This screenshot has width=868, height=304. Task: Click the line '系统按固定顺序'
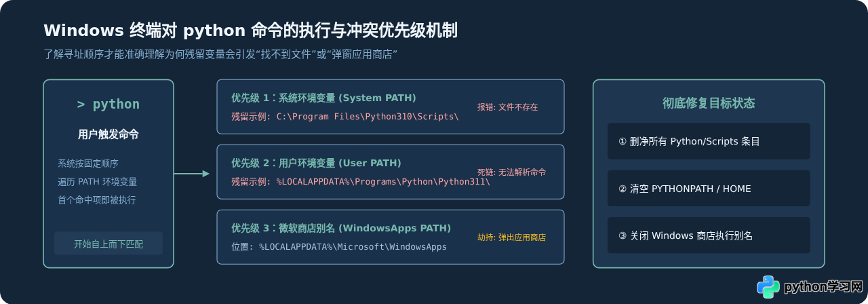click(x=88, y=164)
